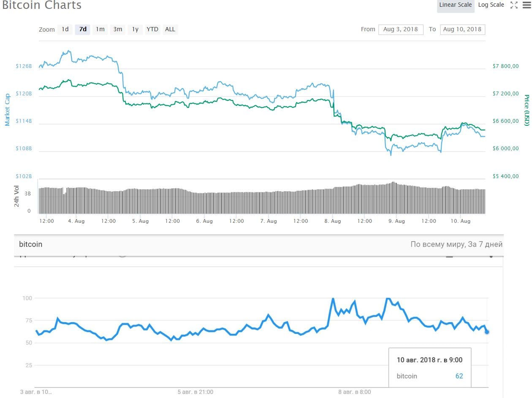Click the 7. Aug date tick
Screen dimensions: 532x398
269,221
